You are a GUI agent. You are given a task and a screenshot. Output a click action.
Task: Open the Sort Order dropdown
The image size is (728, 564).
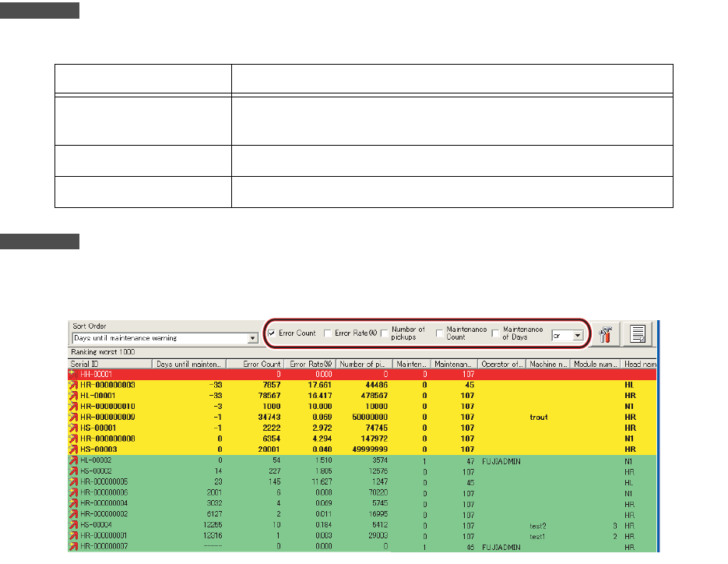tap(251, 339)
